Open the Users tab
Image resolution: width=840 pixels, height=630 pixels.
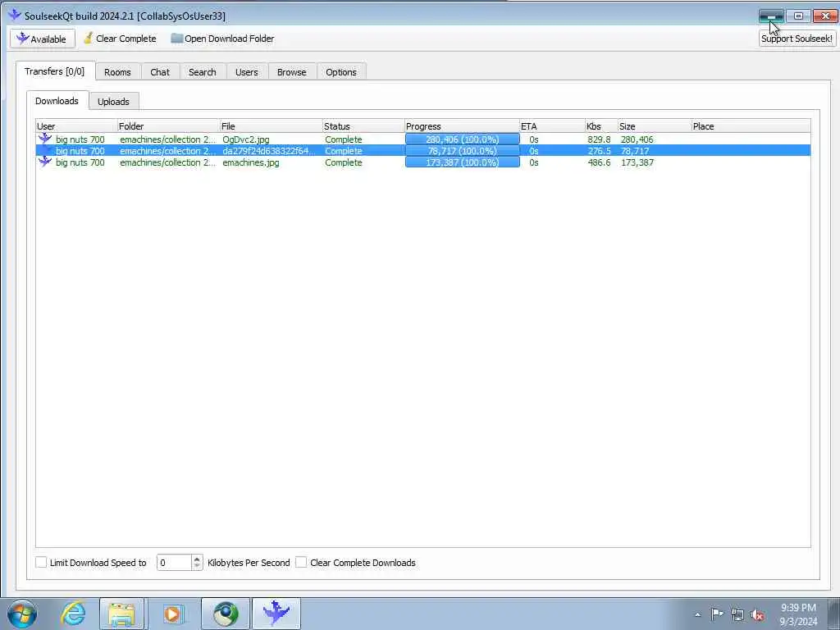[246, 72]
